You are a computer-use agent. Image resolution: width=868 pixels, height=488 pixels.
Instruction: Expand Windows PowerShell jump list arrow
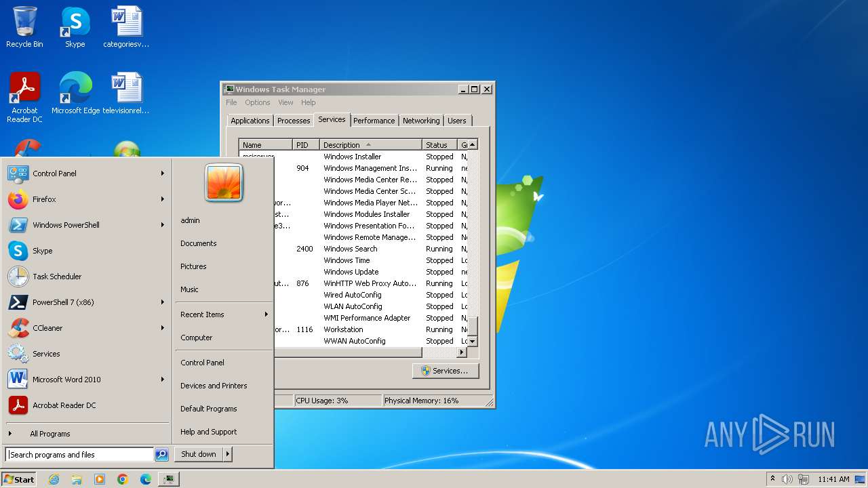coord(163,225)
